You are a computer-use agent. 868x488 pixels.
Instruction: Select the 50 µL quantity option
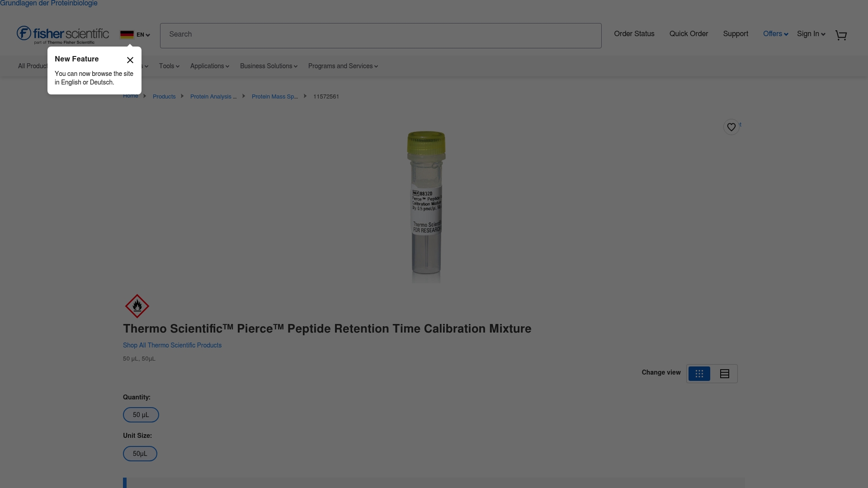141,415
